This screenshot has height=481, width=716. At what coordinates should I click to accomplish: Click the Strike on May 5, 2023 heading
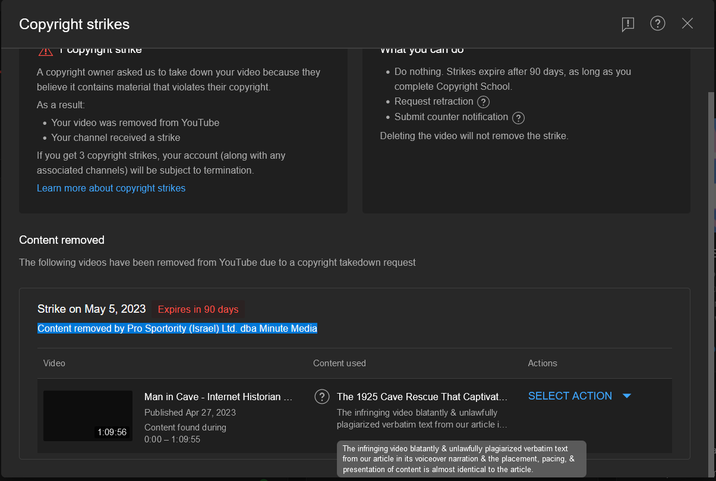(91, 309)
